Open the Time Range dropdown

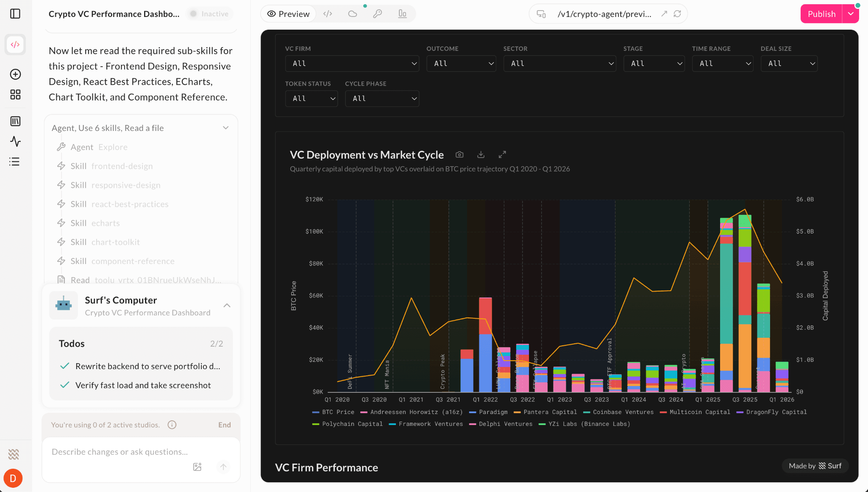coord(723,64)
